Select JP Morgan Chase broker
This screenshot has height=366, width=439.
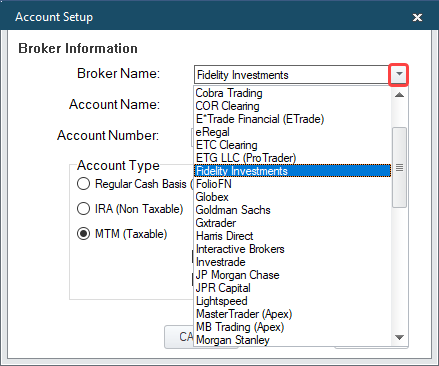(x=292, y=275)
